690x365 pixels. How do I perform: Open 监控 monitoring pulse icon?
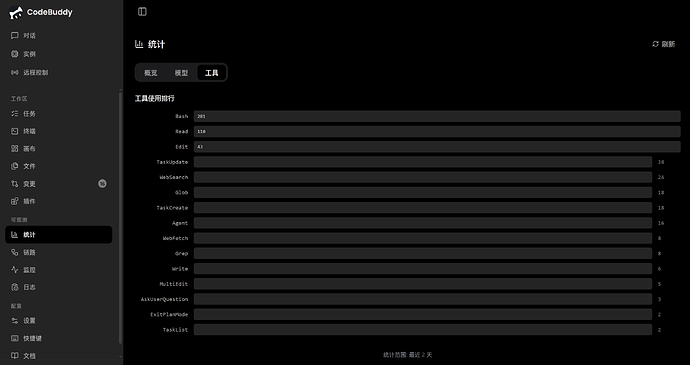15,270
